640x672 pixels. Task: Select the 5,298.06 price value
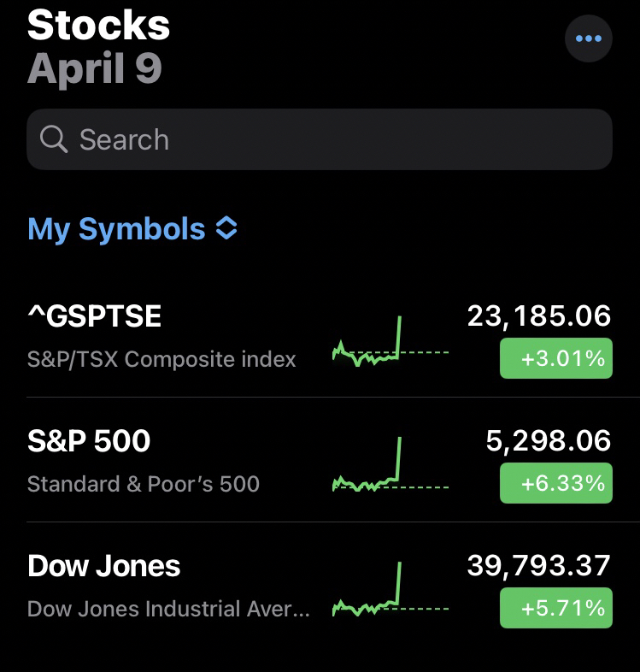549,441
